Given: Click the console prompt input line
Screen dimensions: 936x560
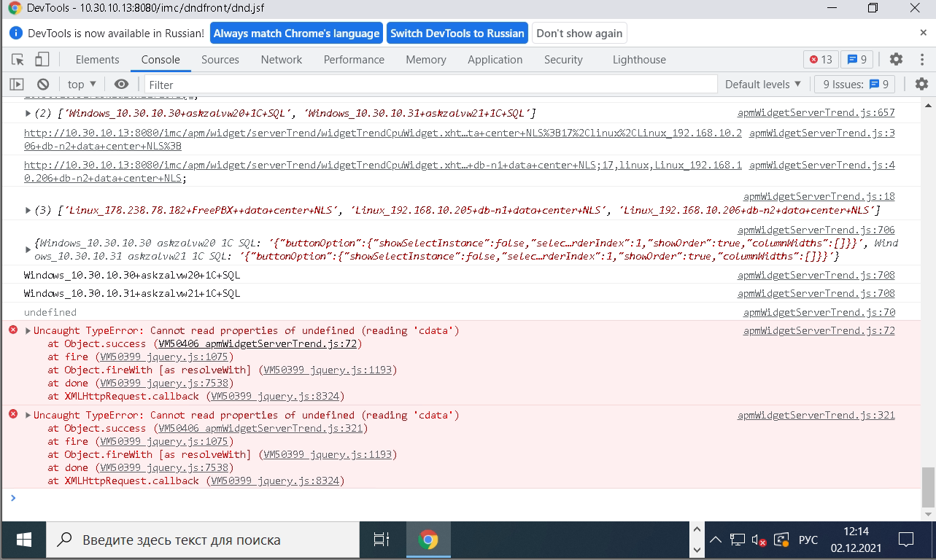Looking at the screenshot, I should pos(467,498).
